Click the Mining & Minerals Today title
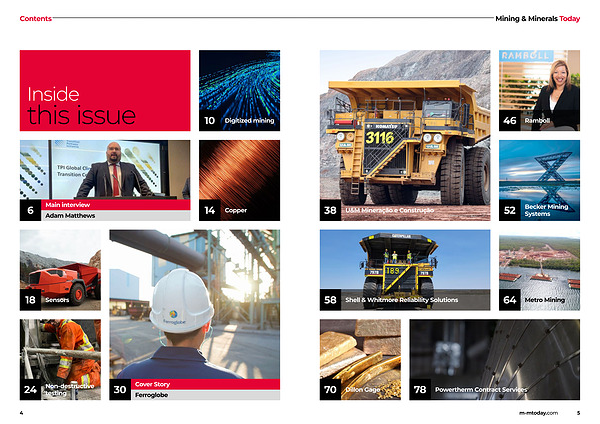 pyautogui.click(x=537, y=18)
